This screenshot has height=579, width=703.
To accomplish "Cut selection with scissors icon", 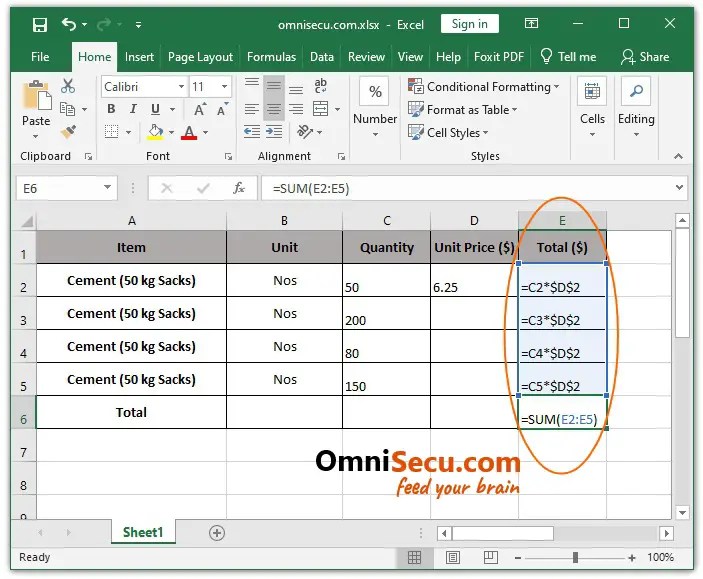I will (68, 86).
